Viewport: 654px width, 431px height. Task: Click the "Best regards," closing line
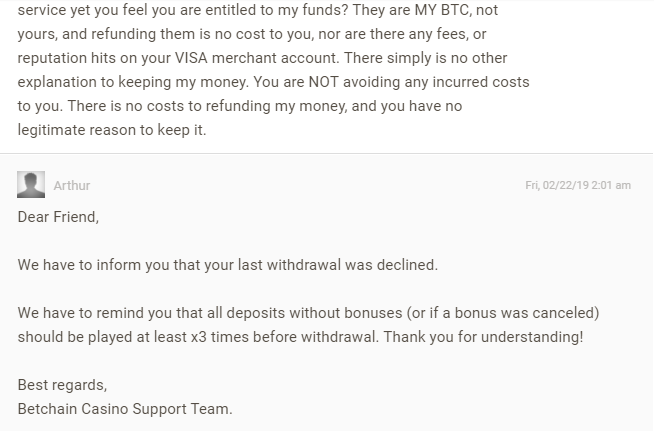pos(62,385)
